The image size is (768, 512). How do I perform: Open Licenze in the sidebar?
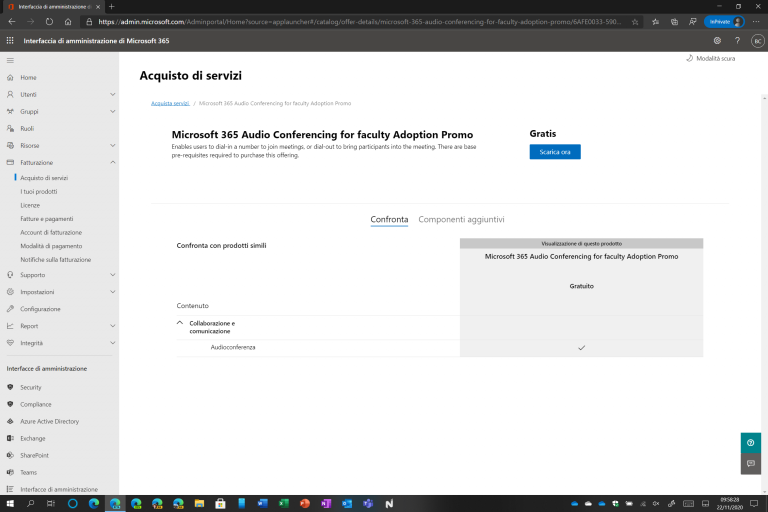click(x=30, y=205)
